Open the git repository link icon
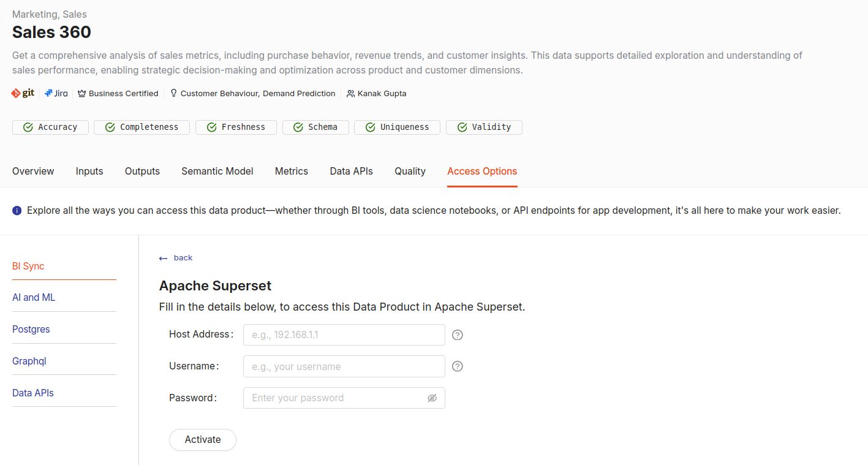868x465 pixels. pyautogui.click(x=23, y=93)
